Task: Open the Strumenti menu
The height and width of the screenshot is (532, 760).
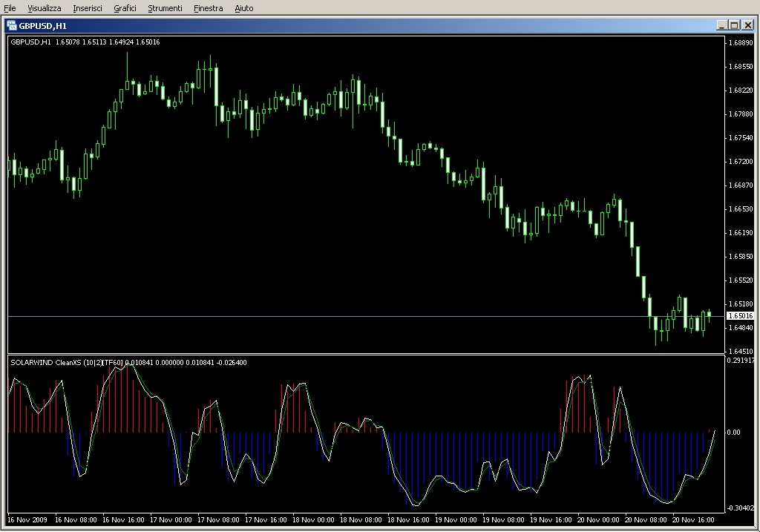Action: click(x=165, y=8)
